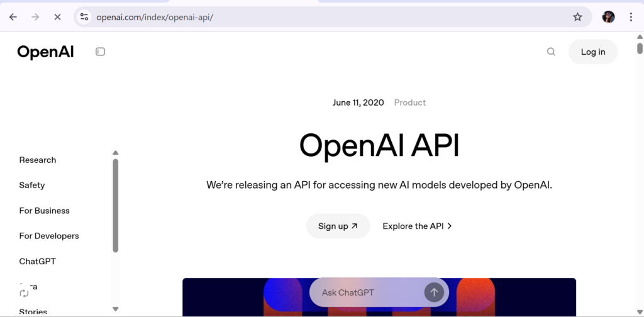Open For Business in the sidebar

click(x=45, y=211)
